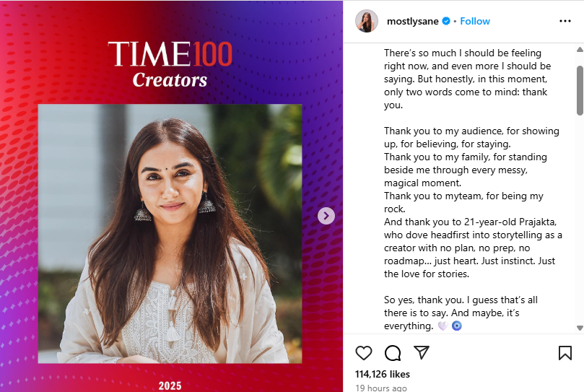Click the TIME100 Creators logo
Image resolution: width=584 pixels, height=392 pixels.
point(170,64)
